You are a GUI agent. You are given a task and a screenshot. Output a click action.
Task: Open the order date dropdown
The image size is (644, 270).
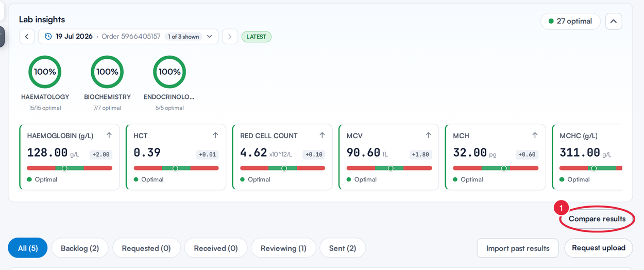[x=128, y=37]
